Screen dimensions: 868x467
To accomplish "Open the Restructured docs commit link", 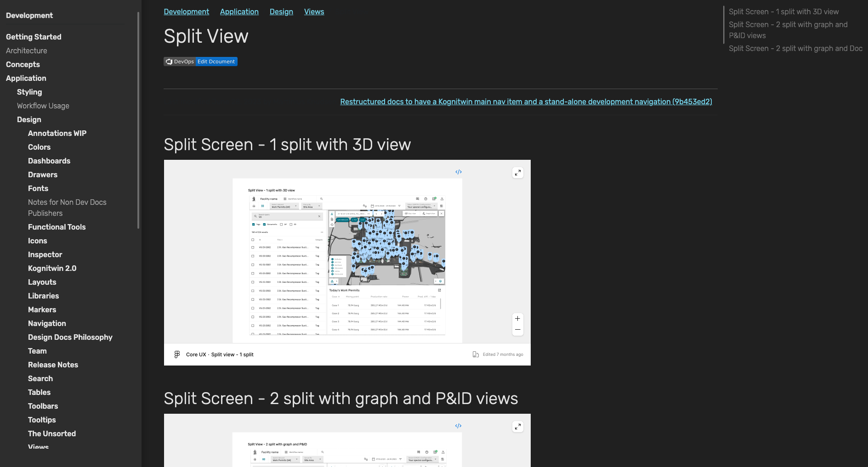I will tap(526, 102).
